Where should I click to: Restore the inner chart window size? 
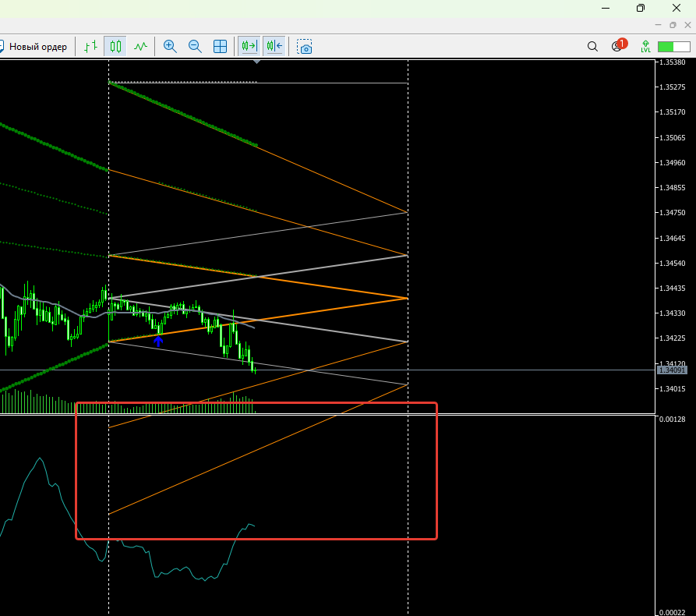673,25
